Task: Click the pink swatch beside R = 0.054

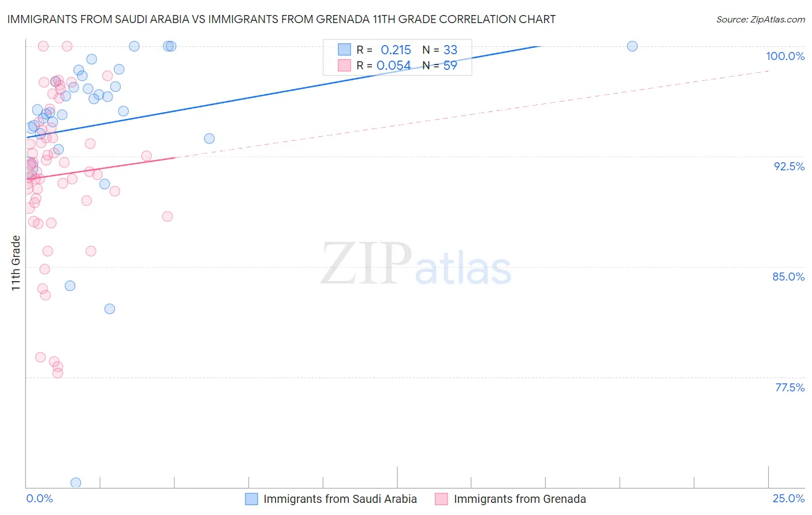Action: tap(344, 65)
